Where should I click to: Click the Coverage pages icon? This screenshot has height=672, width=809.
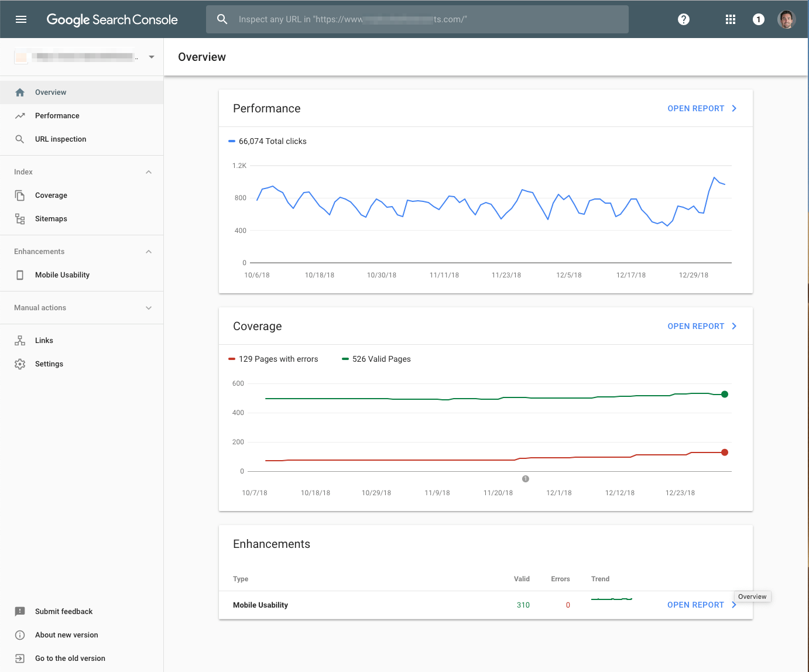[20, 196]
